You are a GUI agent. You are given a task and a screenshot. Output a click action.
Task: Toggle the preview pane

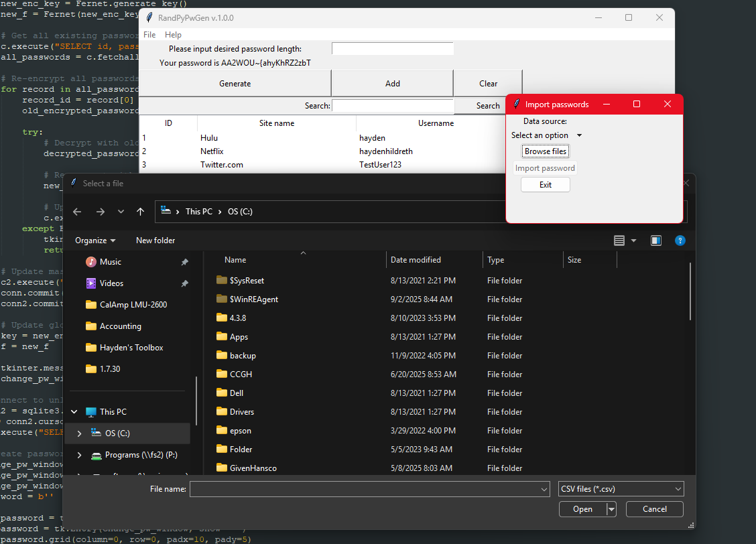tap(656, 241)
